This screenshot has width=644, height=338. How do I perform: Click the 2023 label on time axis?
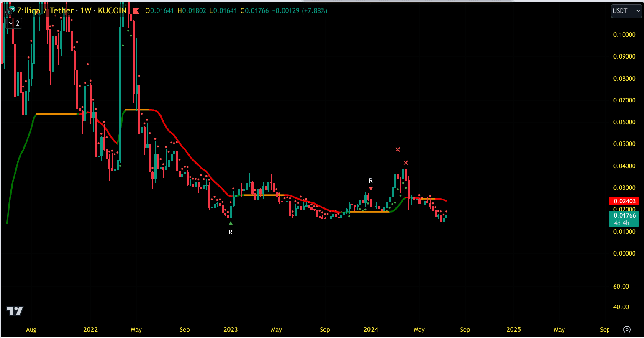[231, 330]
